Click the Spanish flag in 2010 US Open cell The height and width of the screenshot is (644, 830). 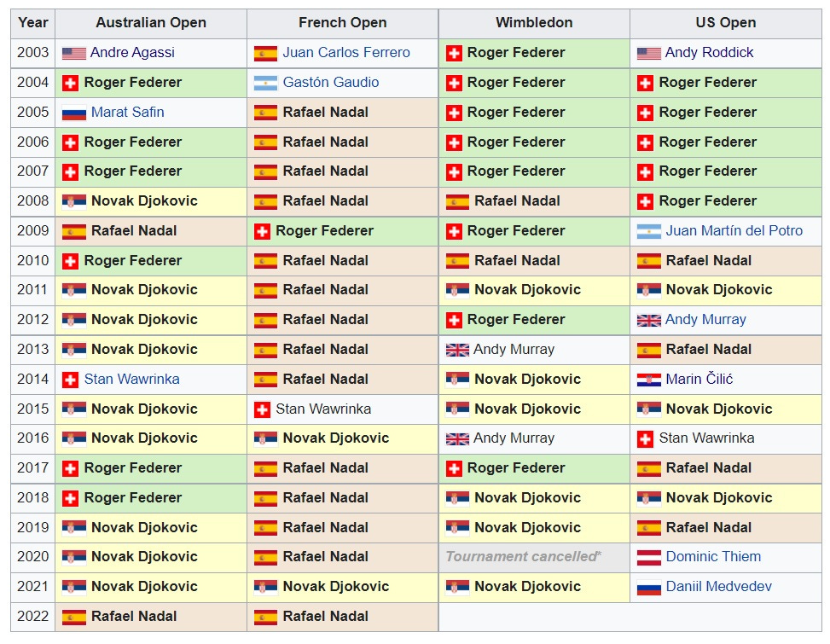coord(649,261)
